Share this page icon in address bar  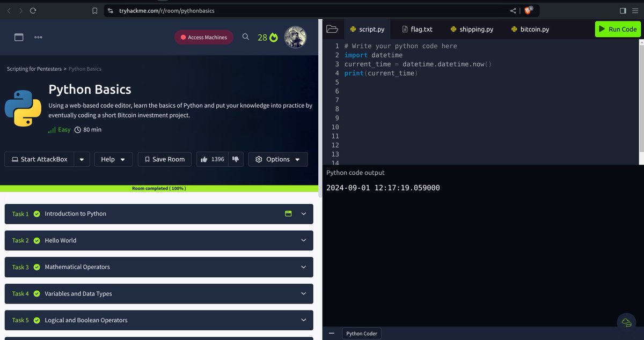click(x=513, y=11)
